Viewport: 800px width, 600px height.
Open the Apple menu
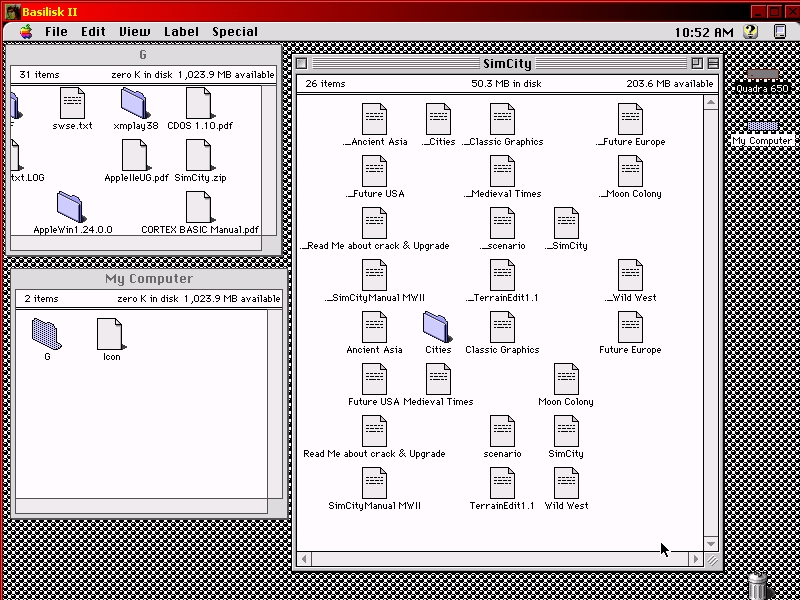(25, 31)
